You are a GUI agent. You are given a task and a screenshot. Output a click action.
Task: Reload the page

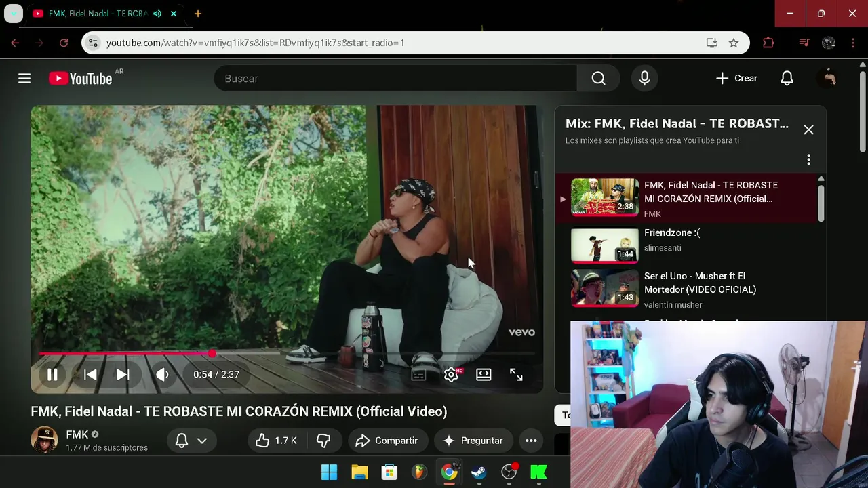64,43
